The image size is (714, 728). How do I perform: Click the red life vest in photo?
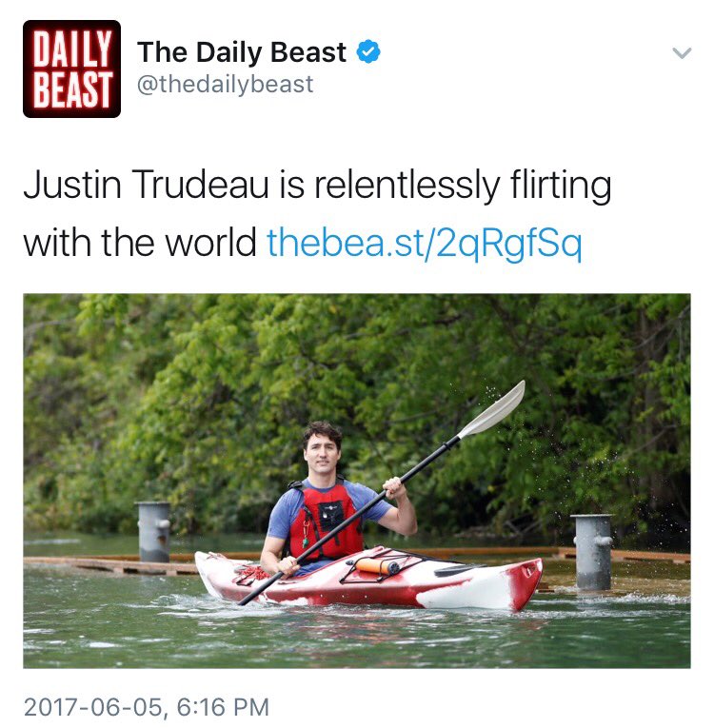(x=326, y=519)
